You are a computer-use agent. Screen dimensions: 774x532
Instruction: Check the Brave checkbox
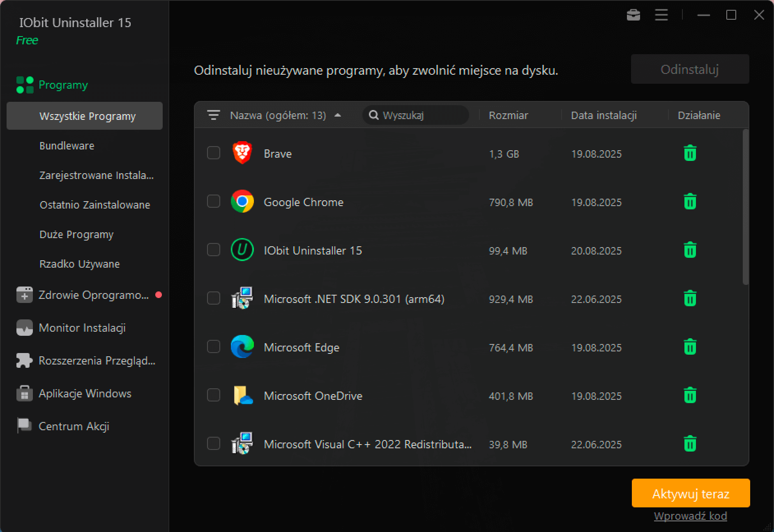[214, 153]
